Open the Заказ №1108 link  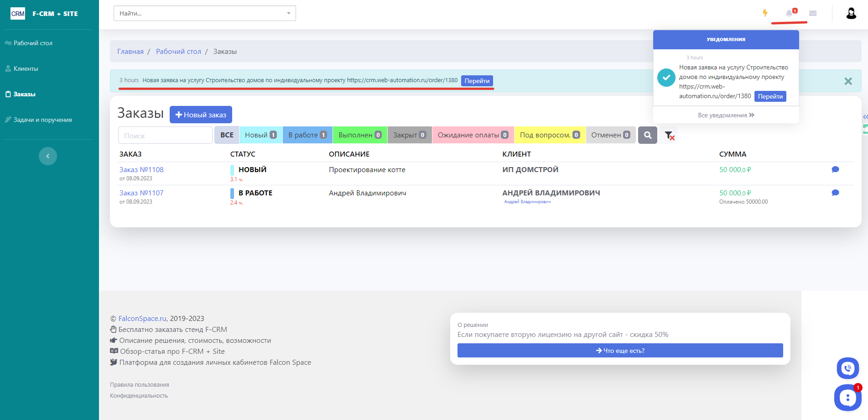click(x=141, y=169)
